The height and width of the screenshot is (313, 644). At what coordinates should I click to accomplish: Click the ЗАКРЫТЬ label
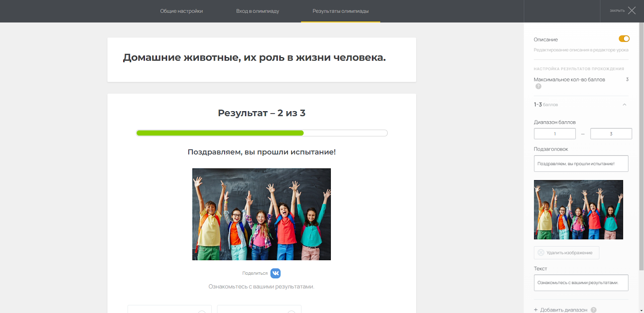pyautogui.click(x=617, y=11)
